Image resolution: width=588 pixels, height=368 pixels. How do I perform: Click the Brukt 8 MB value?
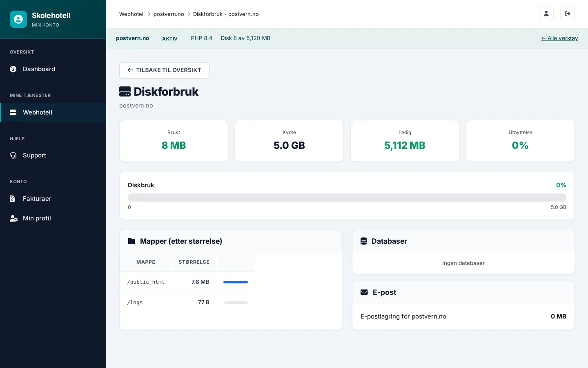tap(174, 146)
